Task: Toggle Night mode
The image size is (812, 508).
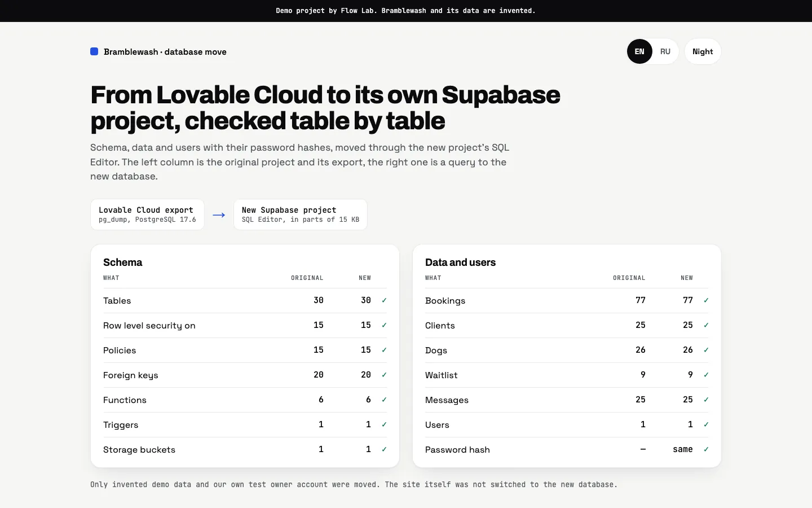Action: (703, 51)
